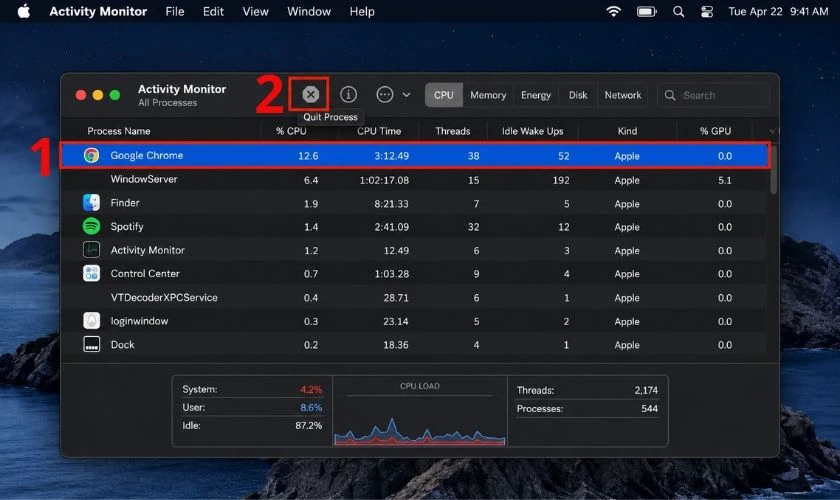Open Control Center from the menu bar

[707, 11]
